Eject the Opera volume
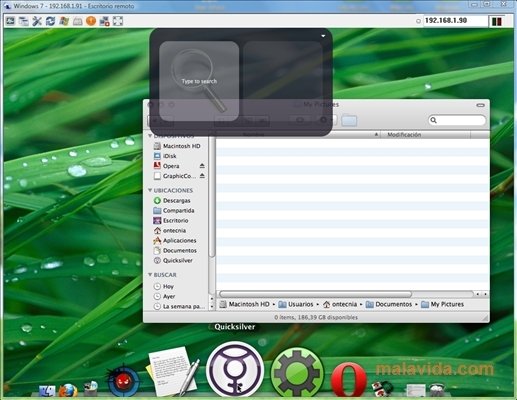Screen dimensions: 517x400 (x=202, y=166)
